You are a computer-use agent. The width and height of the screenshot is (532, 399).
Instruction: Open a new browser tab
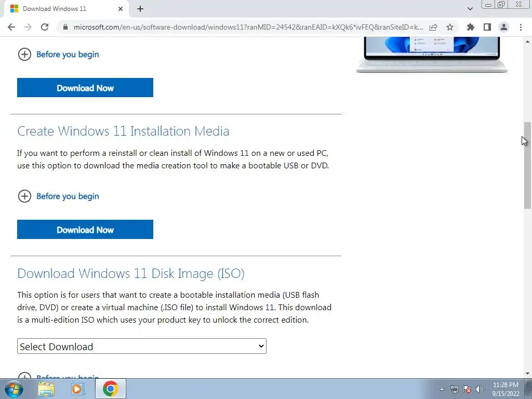coord(140,9)
